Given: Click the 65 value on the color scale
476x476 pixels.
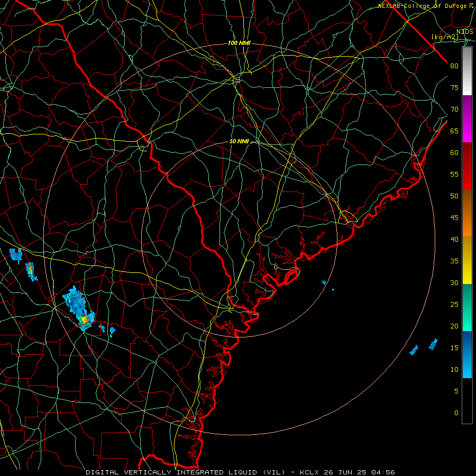Looking at the screenshot, I should 454,131.
